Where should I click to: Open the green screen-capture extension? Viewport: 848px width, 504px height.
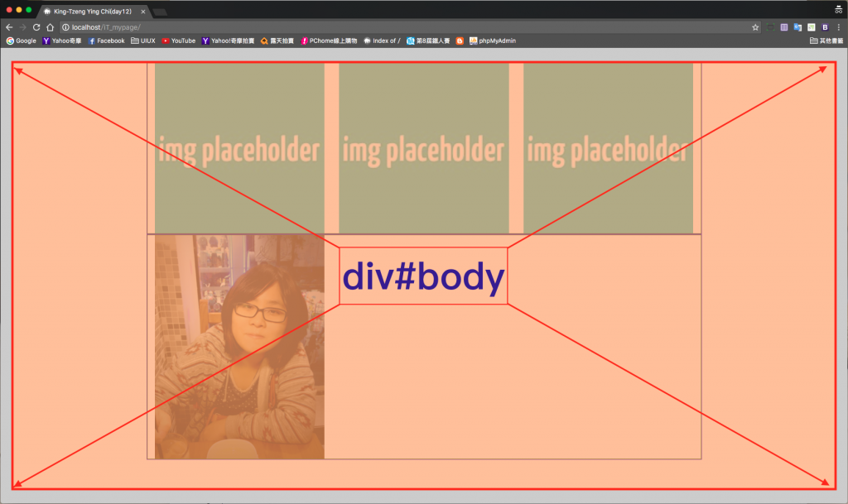point(770,27)
